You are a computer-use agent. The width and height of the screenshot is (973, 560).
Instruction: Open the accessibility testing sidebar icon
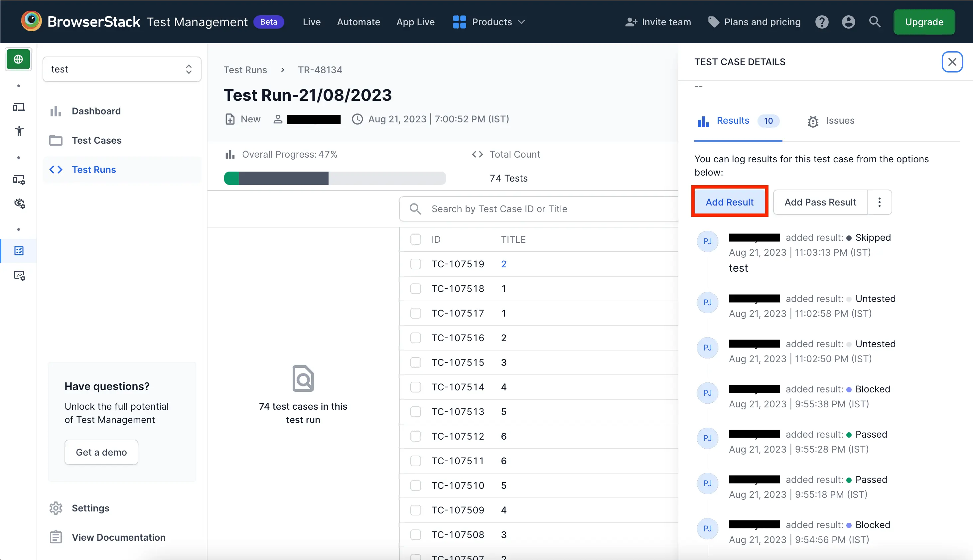[19, 131]
